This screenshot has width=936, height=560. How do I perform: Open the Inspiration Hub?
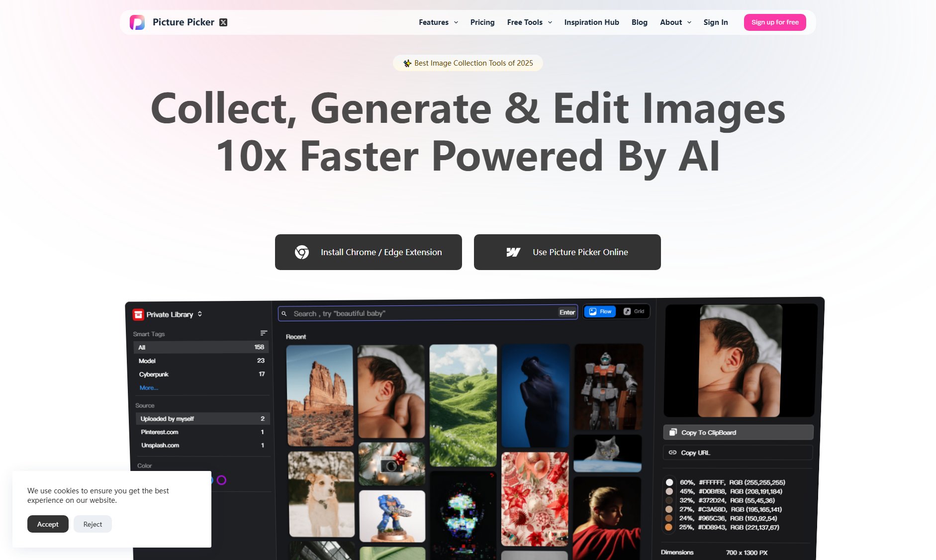pos(591,22)
